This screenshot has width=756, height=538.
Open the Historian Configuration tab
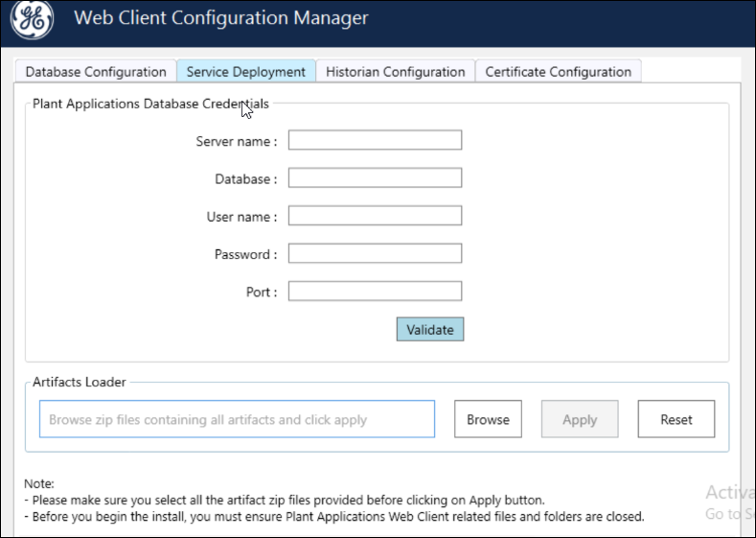(x=396, y=71)
